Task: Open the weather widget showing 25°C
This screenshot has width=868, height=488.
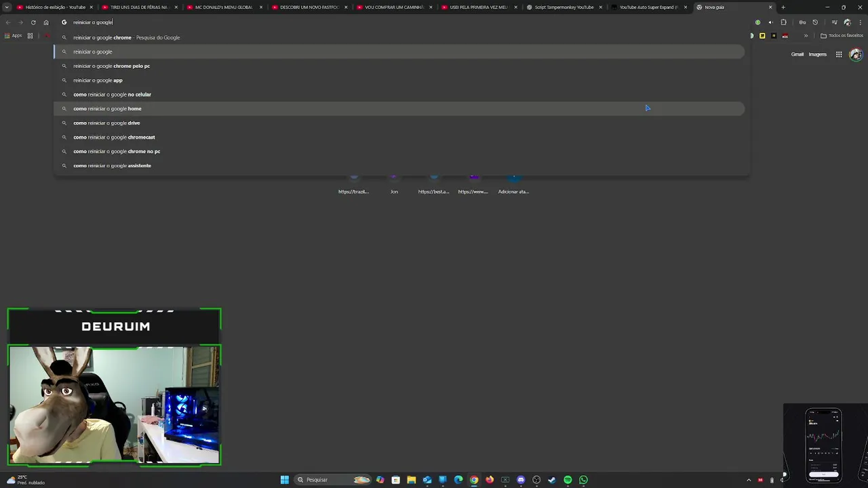Action: point(26,480)
